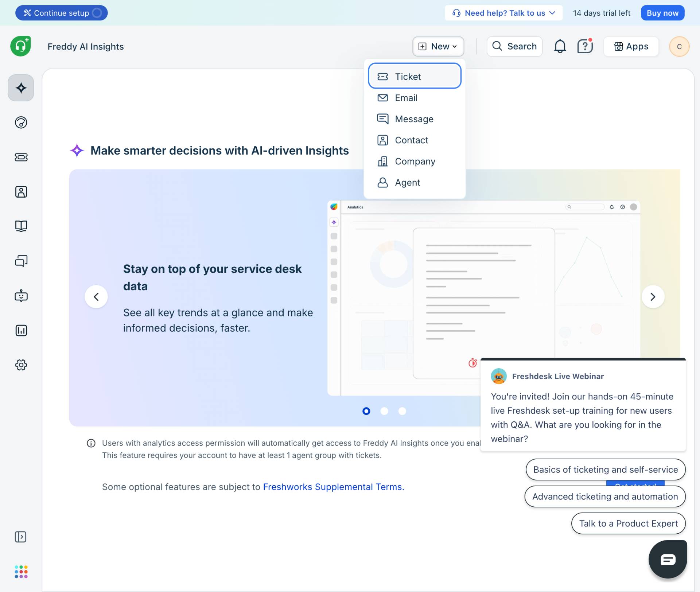Open the Bots icon in sidebar
700x592 pixels.
21,296
